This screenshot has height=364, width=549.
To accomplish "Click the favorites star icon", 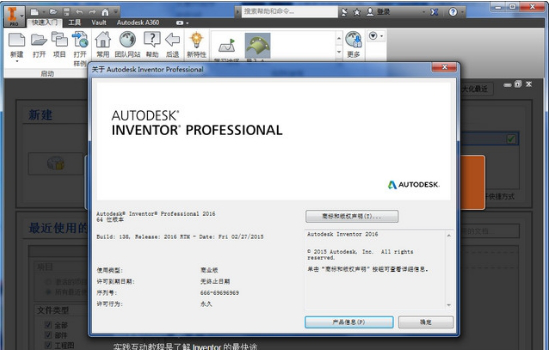I will (x=357, y=12).
